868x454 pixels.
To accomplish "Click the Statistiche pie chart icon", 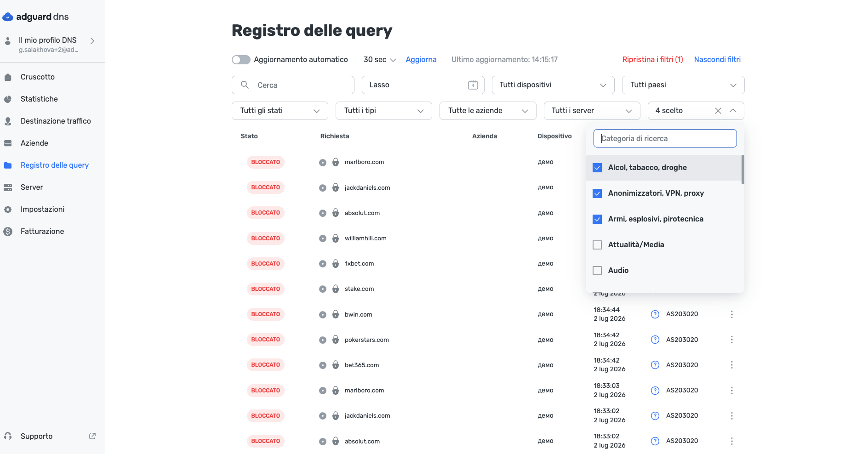I will (8, 99).
